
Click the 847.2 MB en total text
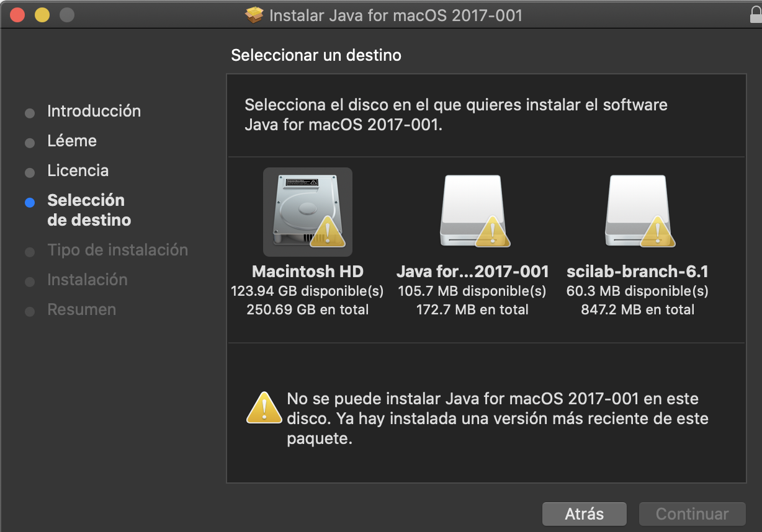click(x=637, y=309)
